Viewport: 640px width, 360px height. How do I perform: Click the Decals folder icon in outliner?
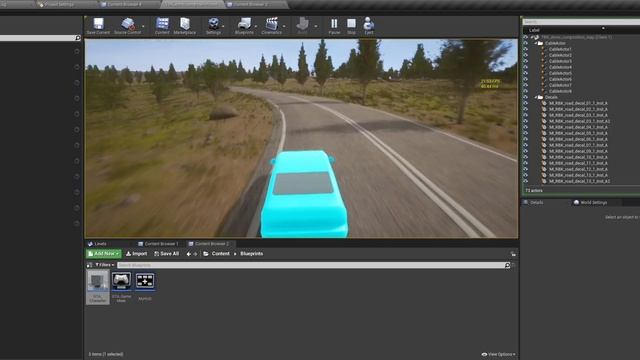pyautogui.click(x=540, y=97)
